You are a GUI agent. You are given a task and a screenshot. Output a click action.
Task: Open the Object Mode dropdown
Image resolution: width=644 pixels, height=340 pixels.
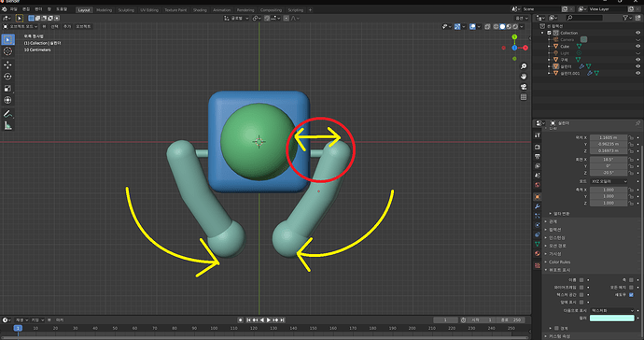pyautogui.click(x=21, y=26)
